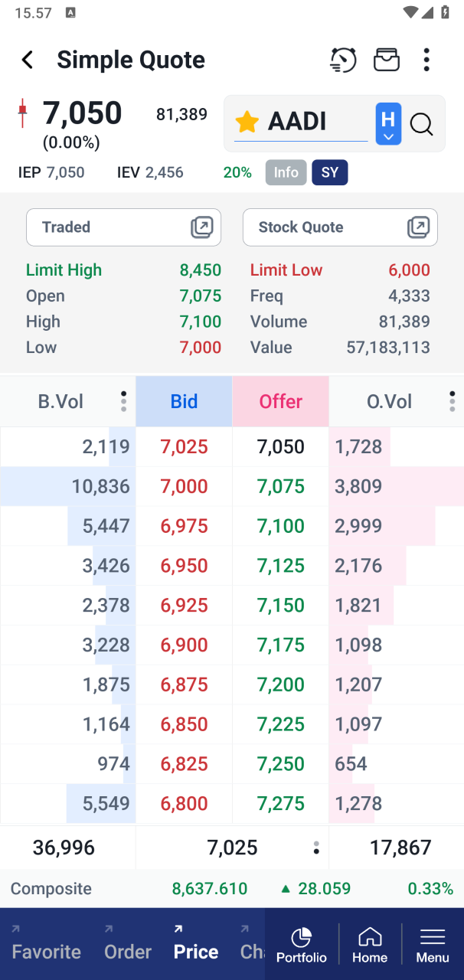Image resolution: width=464 pixels, height=980 pixels.
Task: Open O.Vol column options menu
Action: click(x=452, y=401)
